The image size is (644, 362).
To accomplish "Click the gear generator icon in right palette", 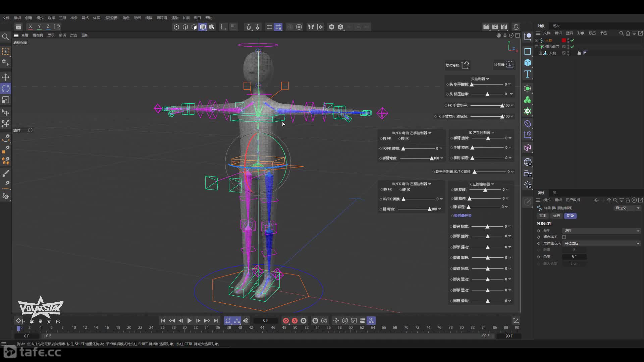I will (x=528, y=111).
